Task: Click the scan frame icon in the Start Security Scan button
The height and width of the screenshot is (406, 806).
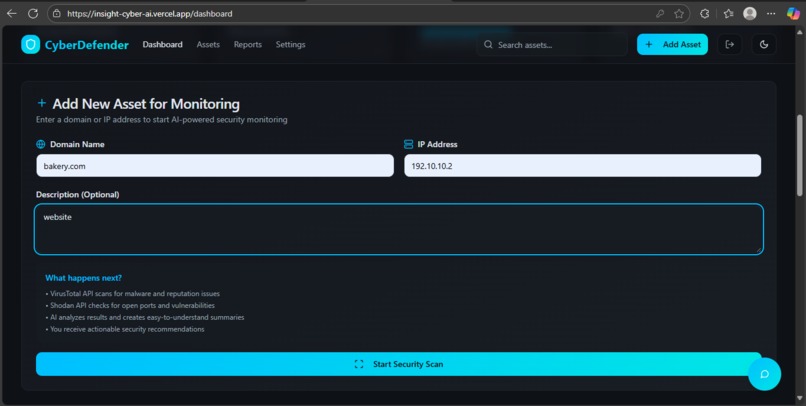Action: point(359,364)
